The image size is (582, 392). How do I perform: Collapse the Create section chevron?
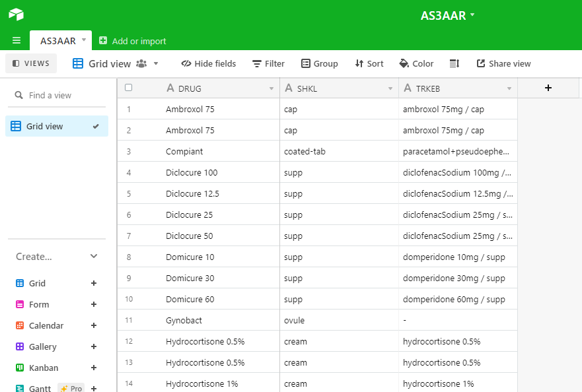94,256
